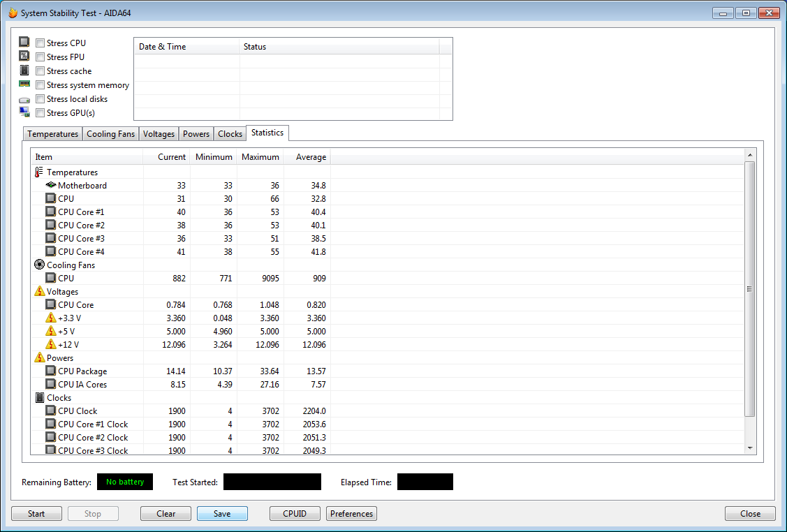
Task: Click the +12 V minimum value 3.264
Action: click(x=223, y=344)
